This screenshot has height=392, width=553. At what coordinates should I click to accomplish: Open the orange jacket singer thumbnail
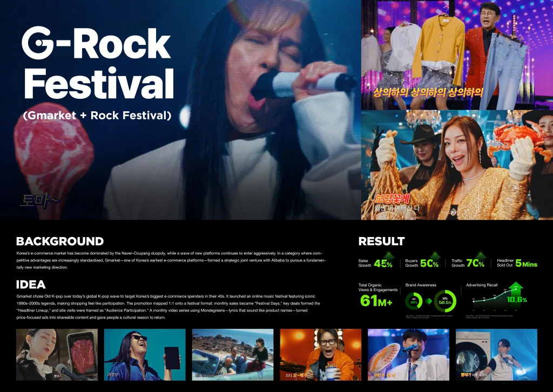[321, 355]
